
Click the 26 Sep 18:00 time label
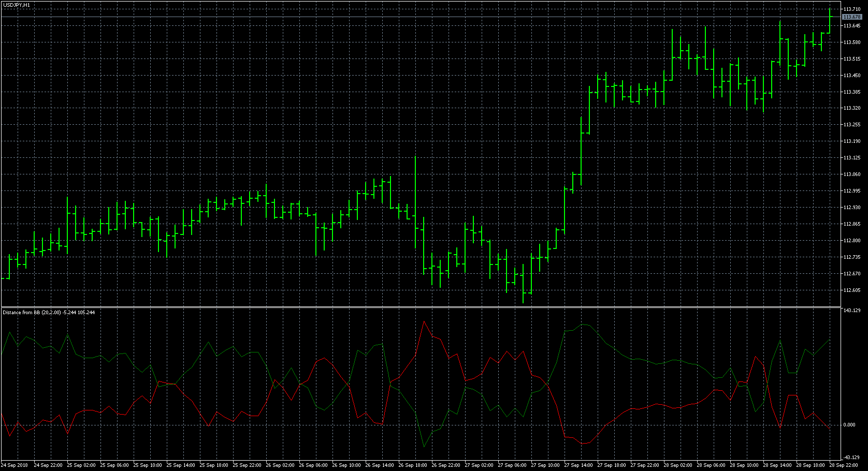[x=413, y=465]
